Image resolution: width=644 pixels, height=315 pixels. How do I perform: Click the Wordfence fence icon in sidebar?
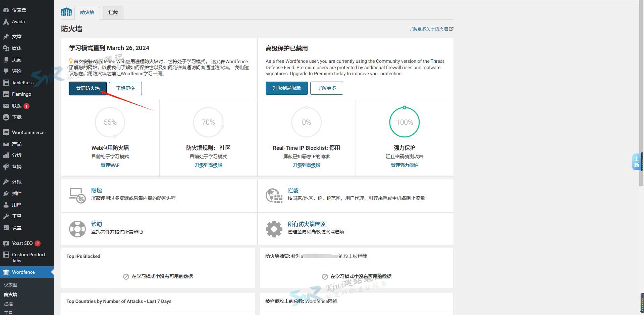6,272
